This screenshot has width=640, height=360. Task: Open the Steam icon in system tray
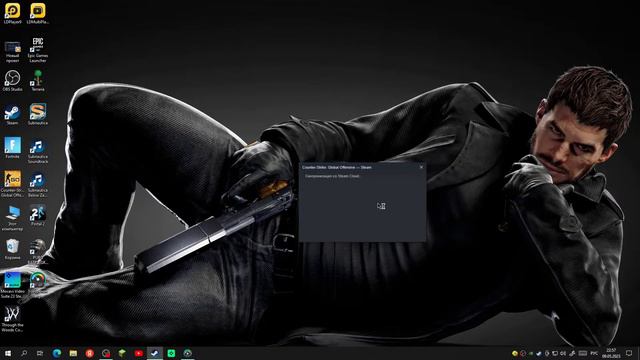click(x=539, y=353)
